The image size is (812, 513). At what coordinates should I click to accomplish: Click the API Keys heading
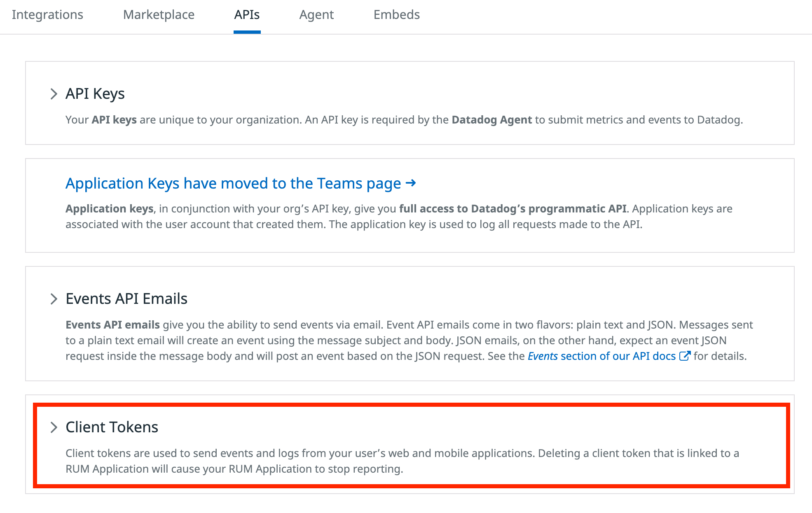(95, 94)
